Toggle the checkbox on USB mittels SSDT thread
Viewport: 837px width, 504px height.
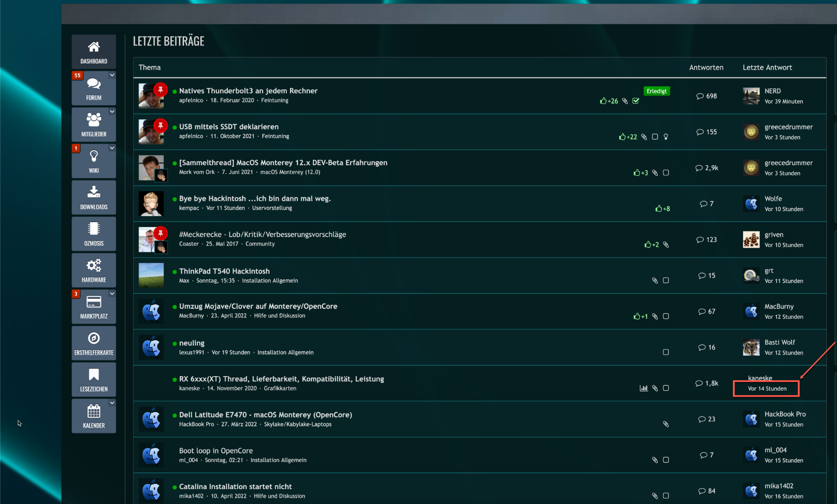pyautogui.click(x=655, y=137)
